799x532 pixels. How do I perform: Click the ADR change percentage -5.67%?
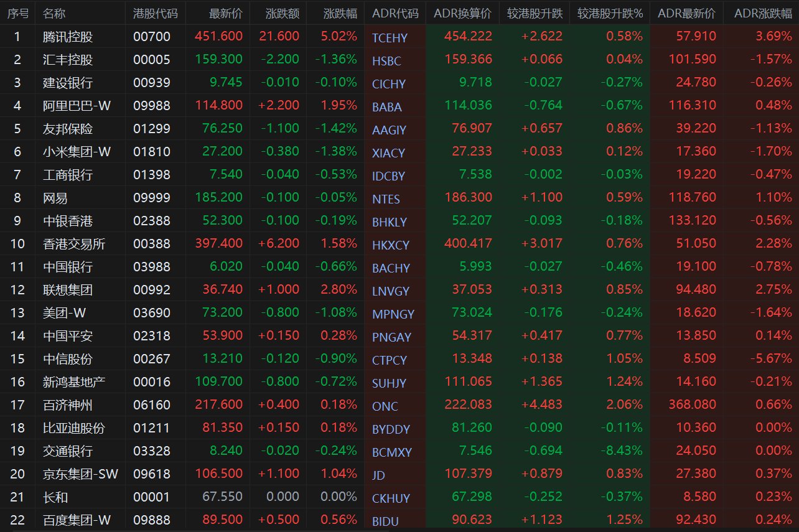click(x=772, y=359)
